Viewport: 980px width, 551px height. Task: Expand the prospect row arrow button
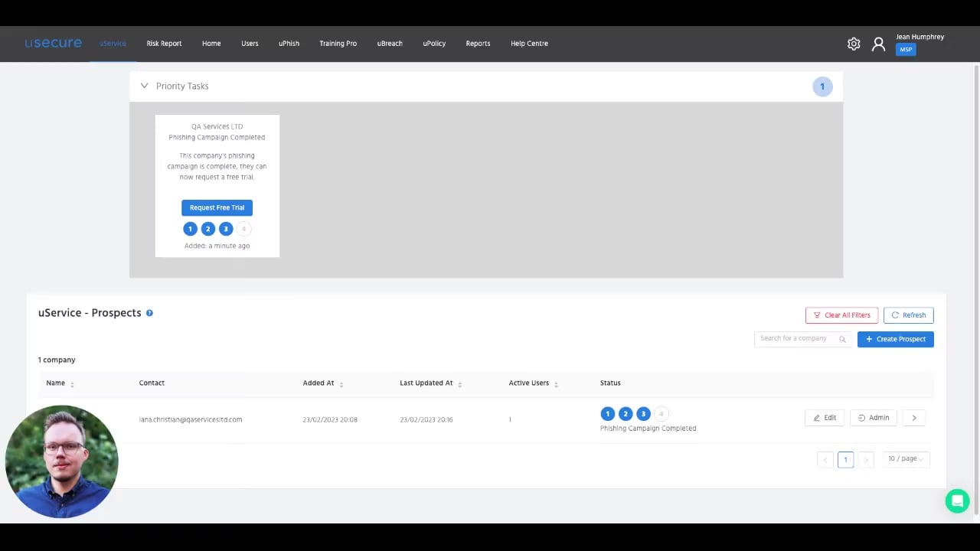914,418
